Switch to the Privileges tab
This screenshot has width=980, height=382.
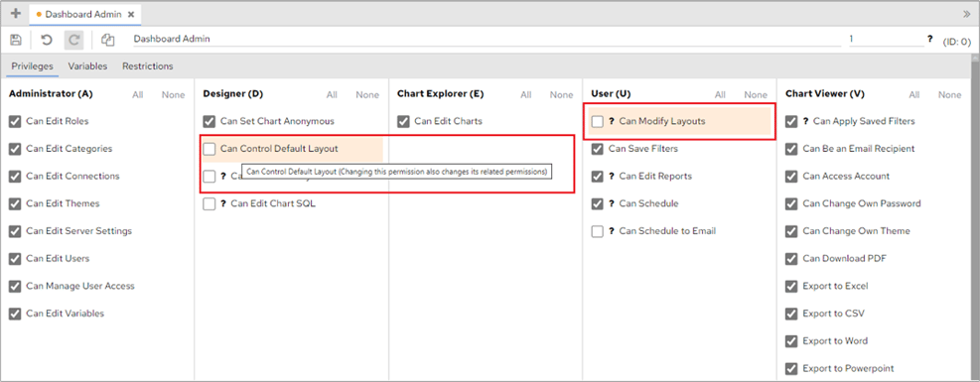32,65
